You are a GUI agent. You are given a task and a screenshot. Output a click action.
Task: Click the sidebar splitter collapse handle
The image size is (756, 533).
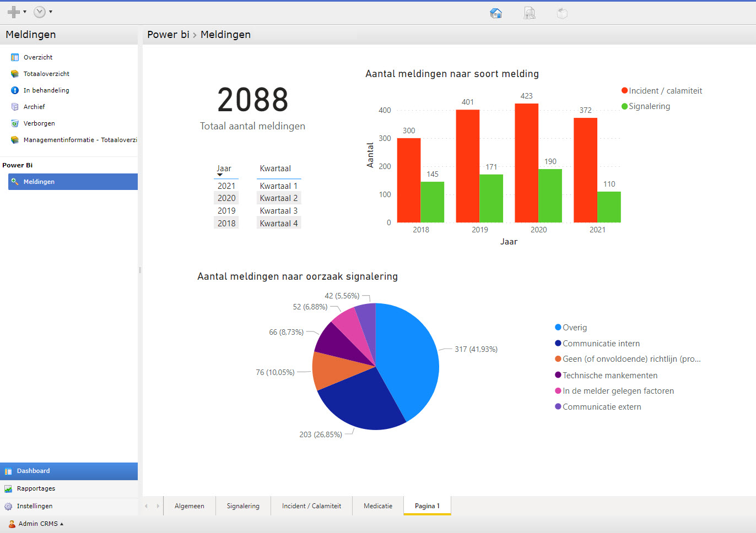tap(140, 270)
